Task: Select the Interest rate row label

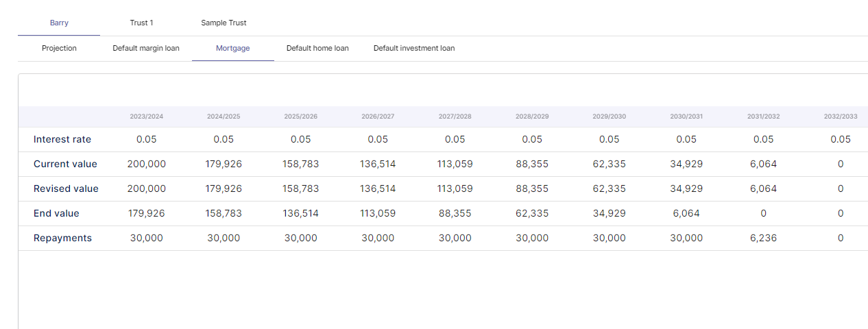Action: pos(62,139)
